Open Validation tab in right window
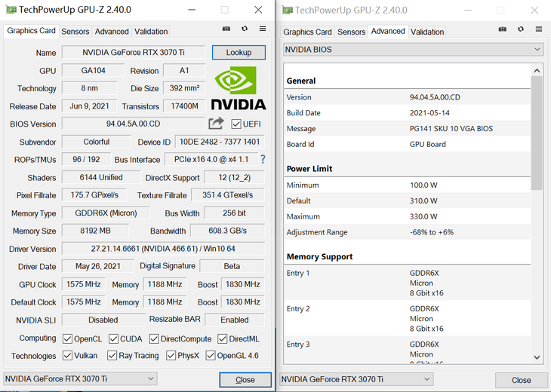Screen dimensions: 551x392 (x=427, y=32)
